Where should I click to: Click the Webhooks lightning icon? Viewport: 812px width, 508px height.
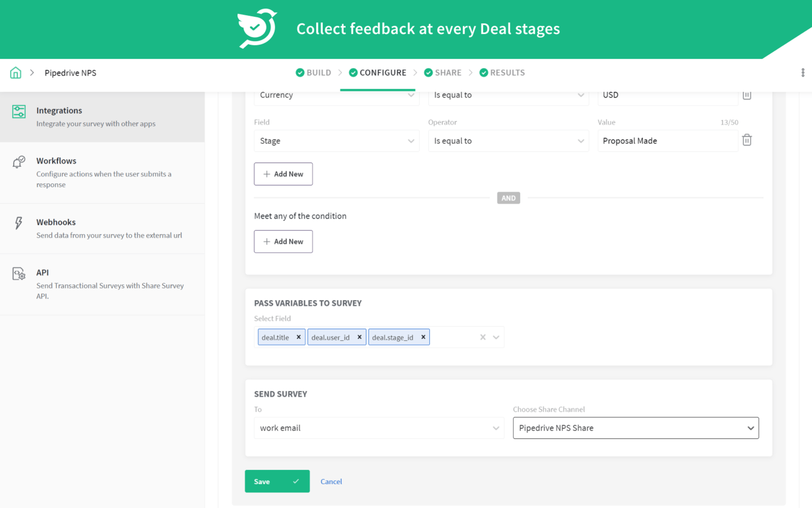[19, 223]
